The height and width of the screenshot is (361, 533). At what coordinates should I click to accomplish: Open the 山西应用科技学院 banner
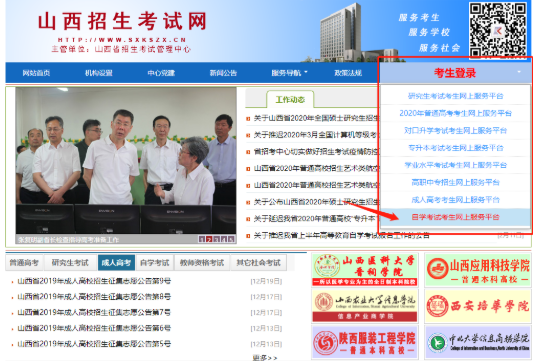[478, 270]
